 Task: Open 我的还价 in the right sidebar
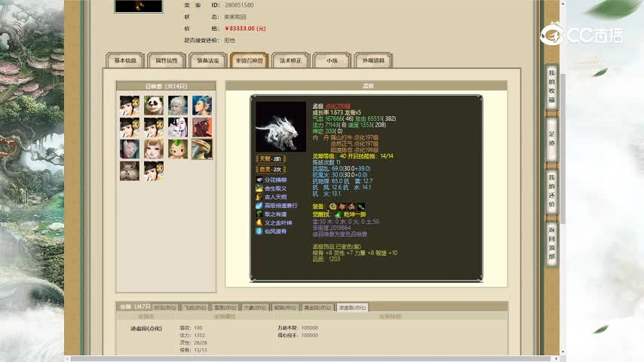pos(551,191)
